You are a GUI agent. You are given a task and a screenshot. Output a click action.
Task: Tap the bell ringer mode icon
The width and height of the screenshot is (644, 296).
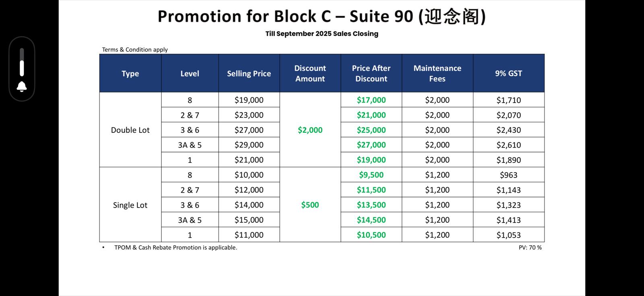(22, 86)
